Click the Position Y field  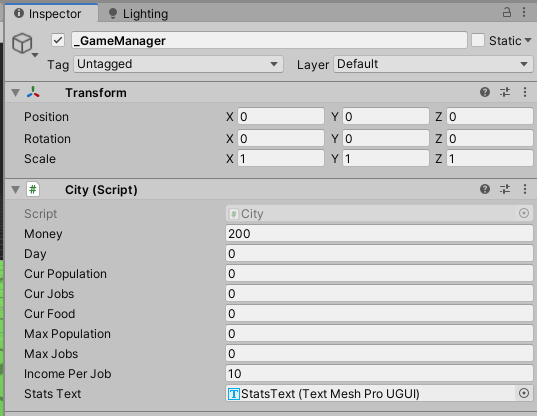(386, 117)
